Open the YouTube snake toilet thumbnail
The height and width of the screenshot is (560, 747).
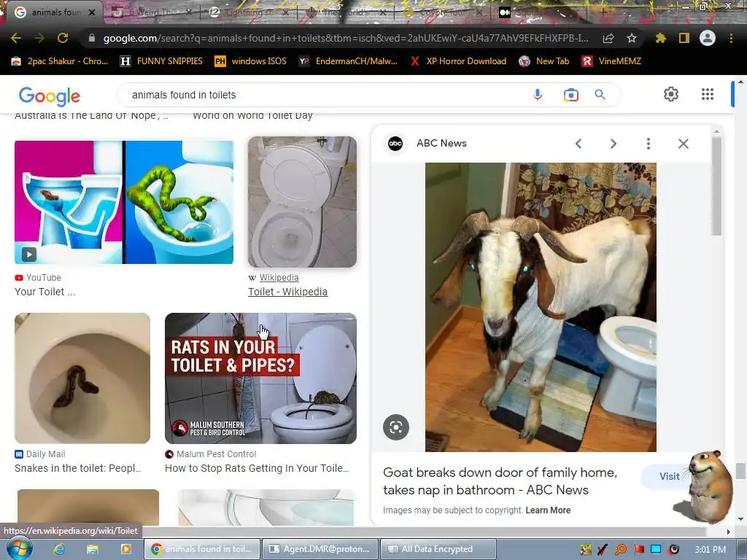tap(124, 202)
